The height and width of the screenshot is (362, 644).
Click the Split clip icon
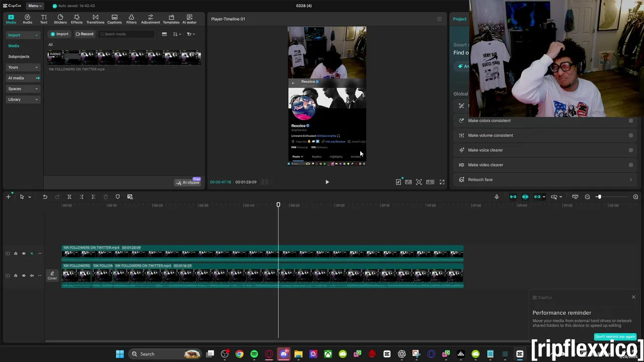(69, 197)
